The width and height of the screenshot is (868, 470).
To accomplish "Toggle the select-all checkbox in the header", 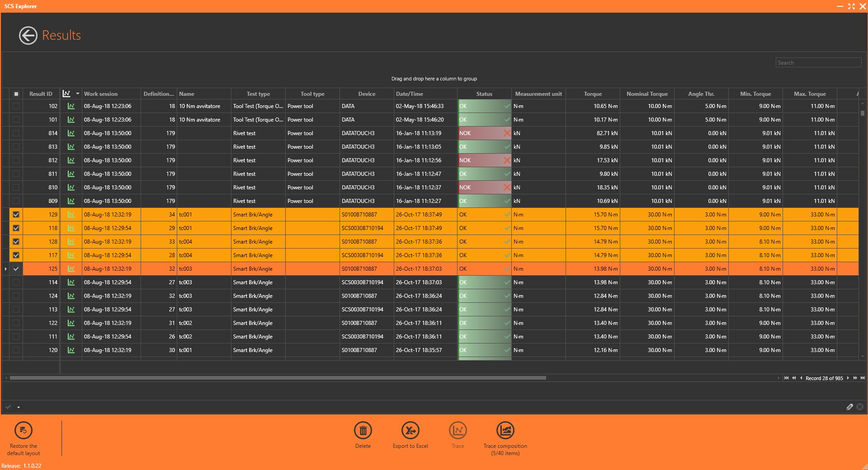I will click(16, 94).
